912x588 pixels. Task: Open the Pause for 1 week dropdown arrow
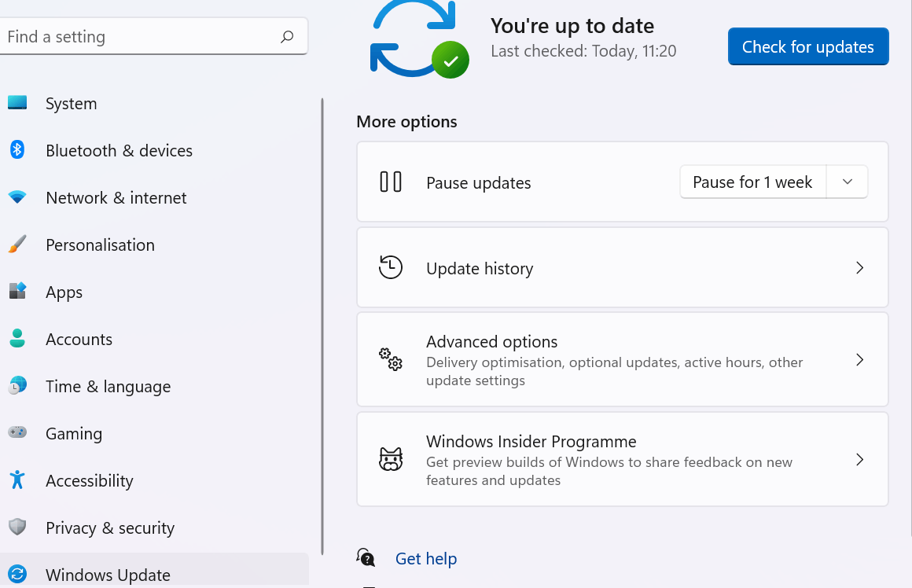coord(848,182)
